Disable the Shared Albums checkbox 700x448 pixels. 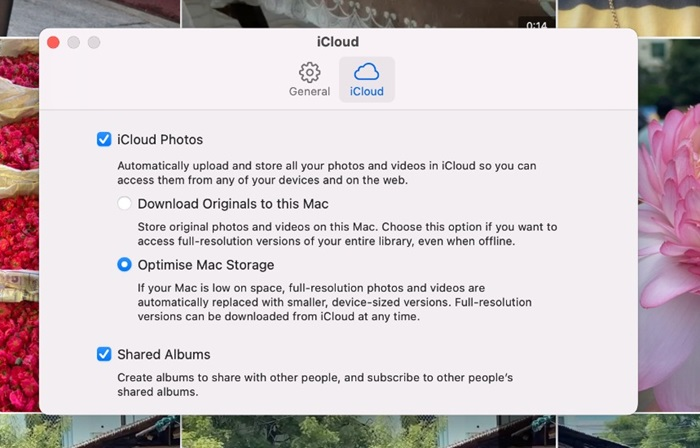(x=104, y=354)
